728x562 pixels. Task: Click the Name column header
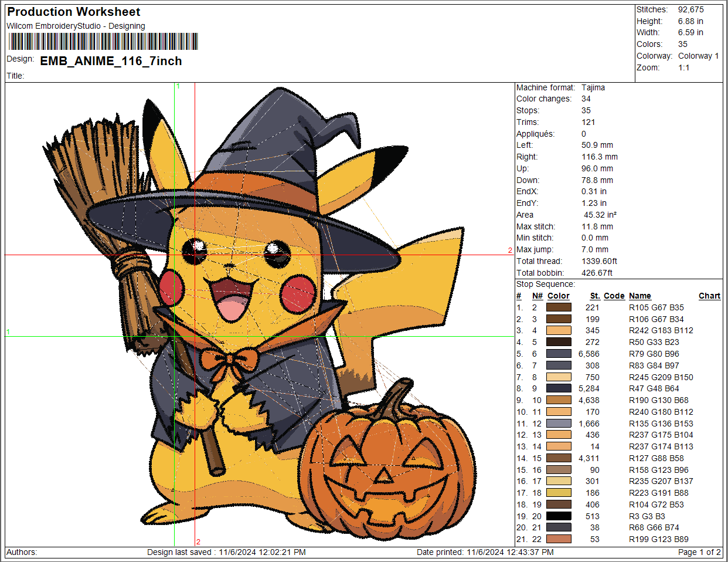pos(640,296)
